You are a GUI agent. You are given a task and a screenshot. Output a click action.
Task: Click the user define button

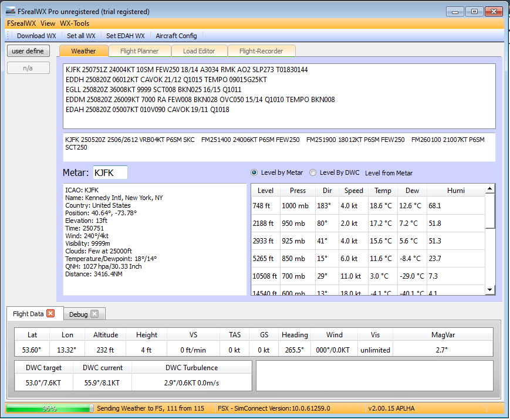coord(28,51)
